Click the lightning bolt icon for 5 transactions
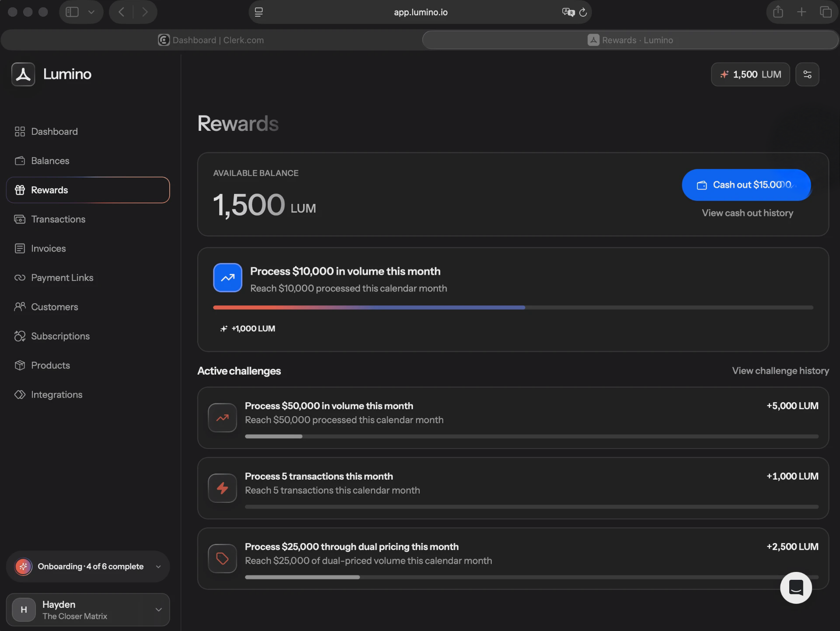 tap(222, 488)
